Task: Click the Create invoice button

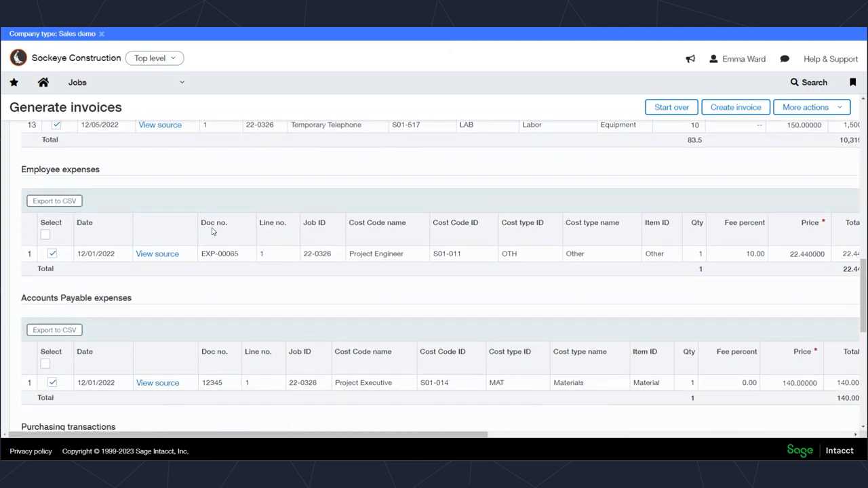Action: coord(736,107)
